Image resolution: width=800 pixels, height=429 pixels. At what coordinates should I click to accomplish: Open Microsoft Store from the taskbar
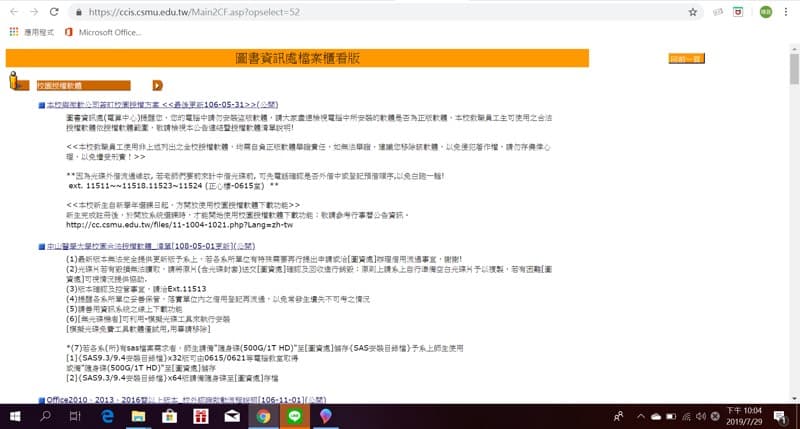point(169,417)
